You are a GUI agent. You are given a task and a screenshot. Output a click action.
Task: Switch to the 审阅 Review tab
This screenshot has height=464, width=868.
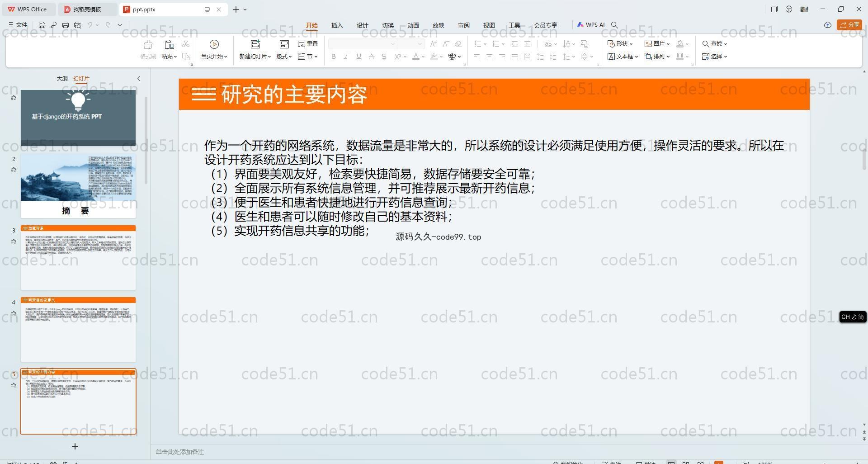(464, 25)
